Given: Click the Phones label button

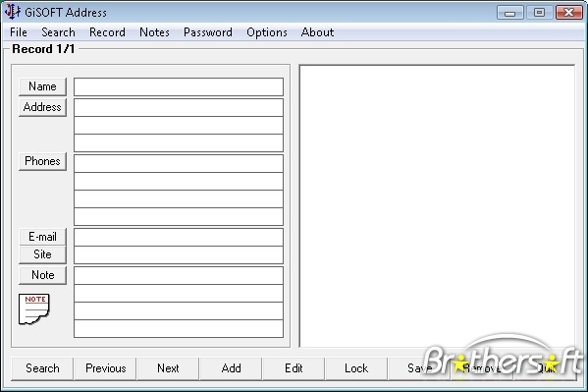Looking at the screenshot, I should click(x=43, y=161).
